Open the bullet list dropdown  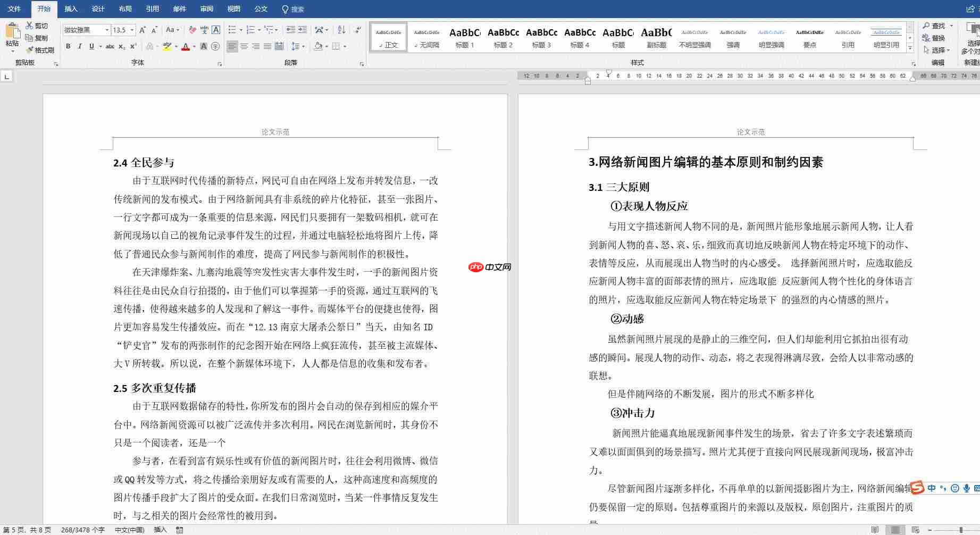[240, 30]
